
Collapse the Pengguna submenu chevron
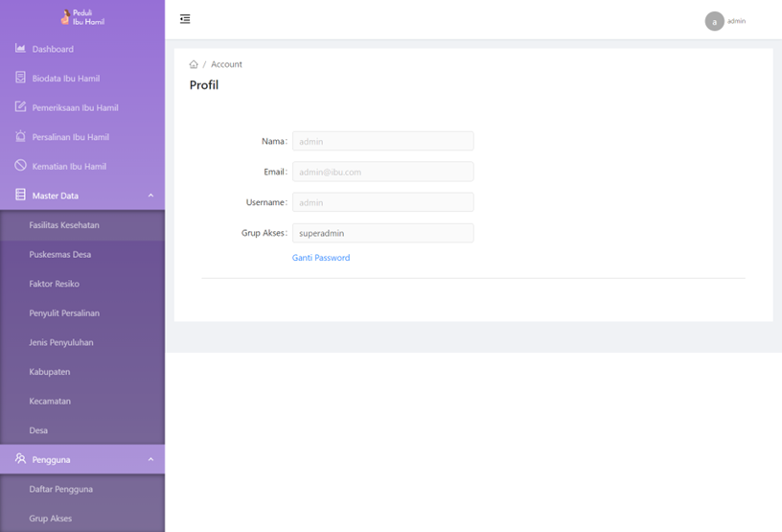150,459
